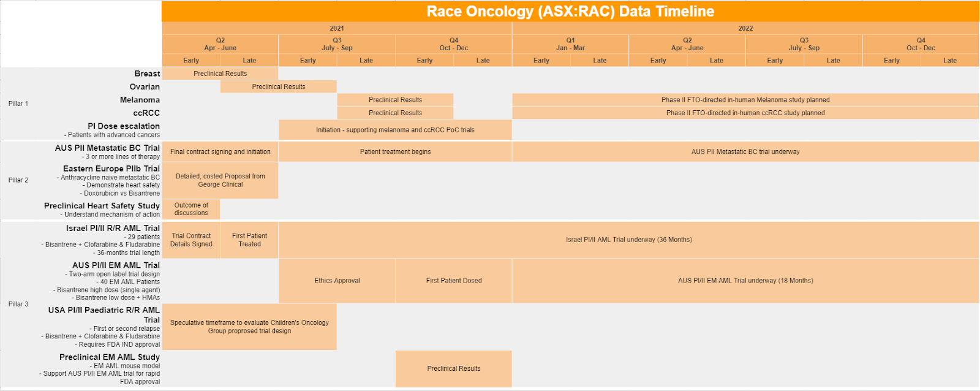Image resolution: width=980 pixels, height=391 pixels.
Task: Click Detailed costed Proposal from George Clinical
Action: (220, 180)
